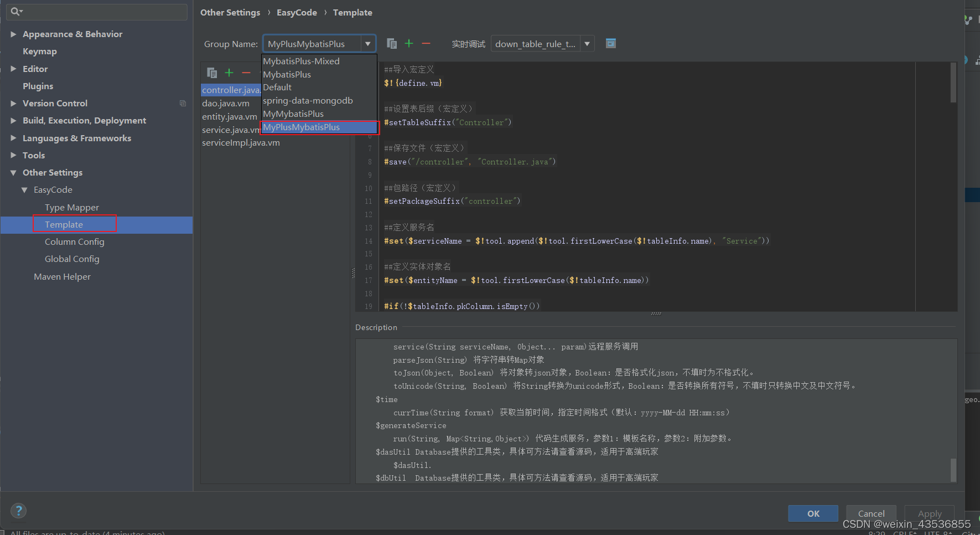This screenshot has height=535, width=980.
Task: Click the debug run icon beside table dropdown
Action: point(610,43)
